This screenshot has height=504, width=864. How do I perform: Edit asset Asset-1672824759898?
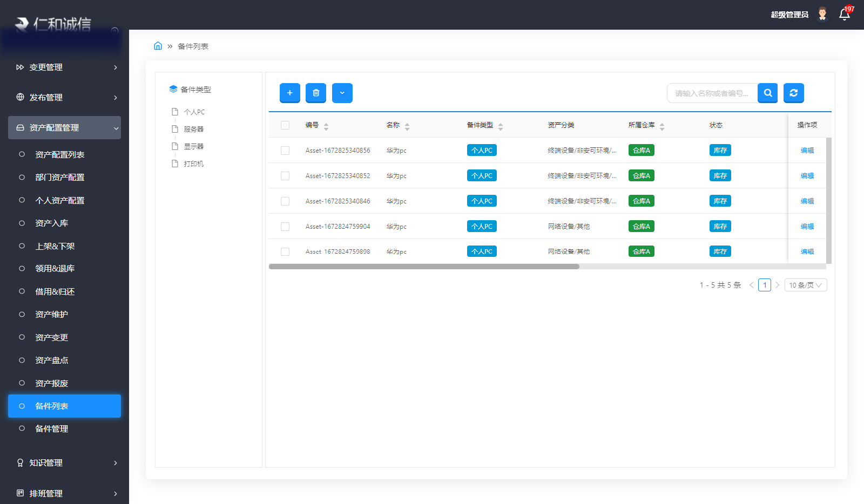coord(807,251)
